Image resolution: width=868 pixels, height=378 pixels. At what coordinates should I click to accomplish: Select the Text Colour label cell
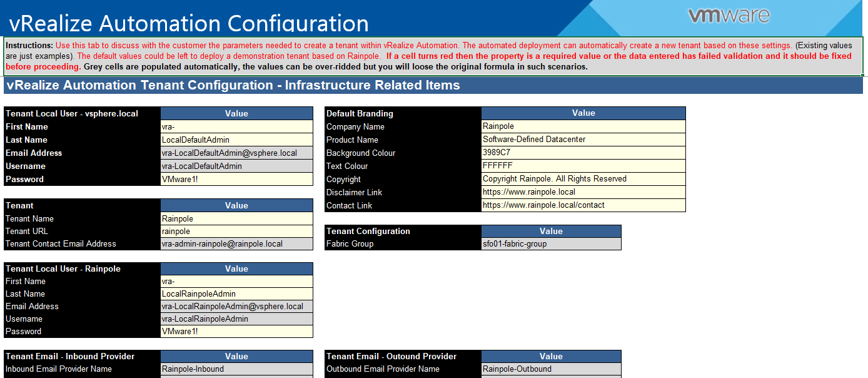403,166
